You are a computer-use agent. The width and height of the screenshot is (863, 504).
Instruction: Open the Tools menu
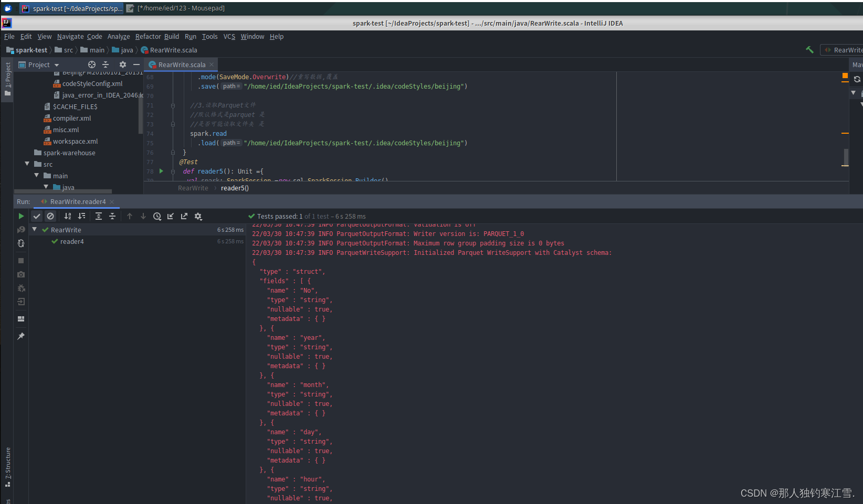pos(209,37)
